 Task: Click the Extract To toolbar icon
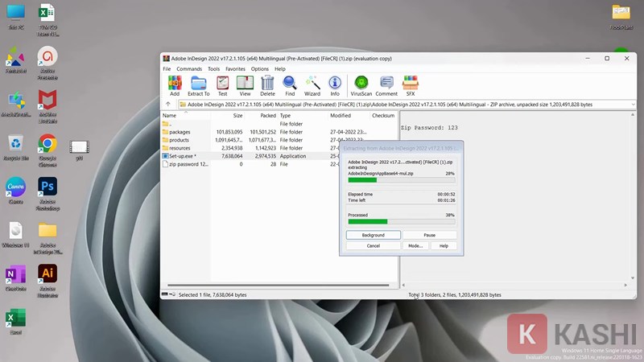(x=198, y=86)
